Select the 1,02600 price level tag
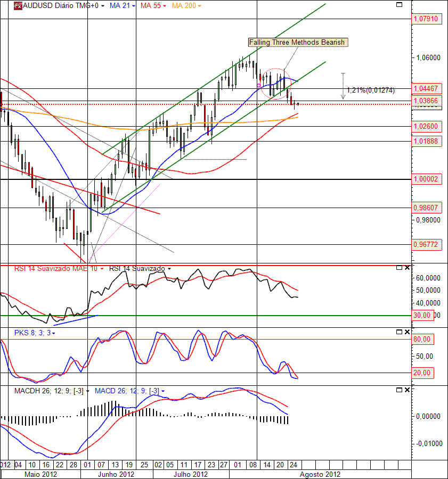 (427, 126)
